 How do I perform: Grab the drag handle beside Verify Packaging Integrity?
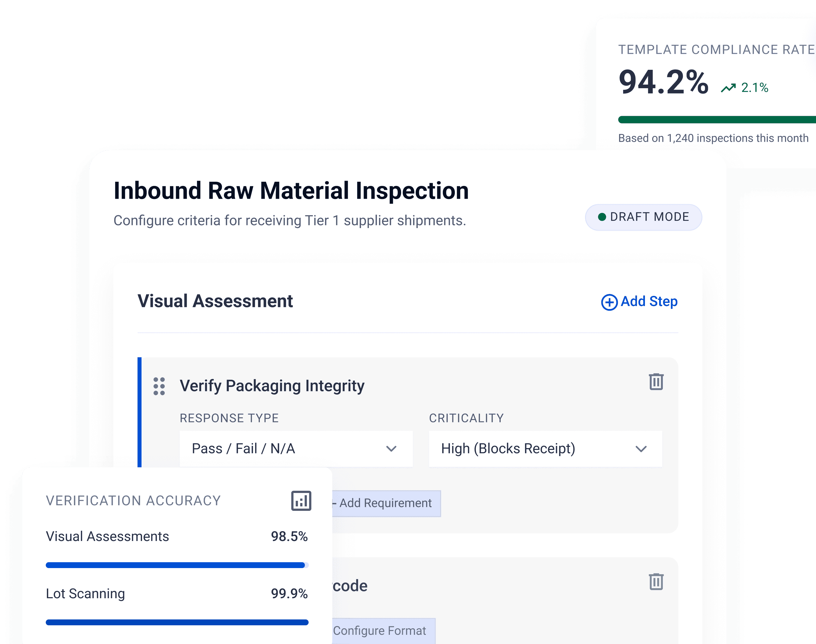(159, 386)
